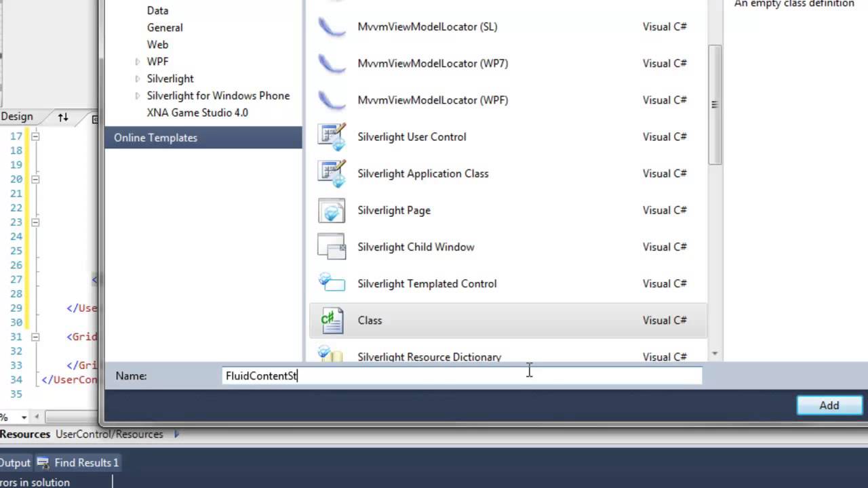Select the XNA Game Studio 4.0 category
Viewport: 868px width, 488px height.
tap(197, 113)
